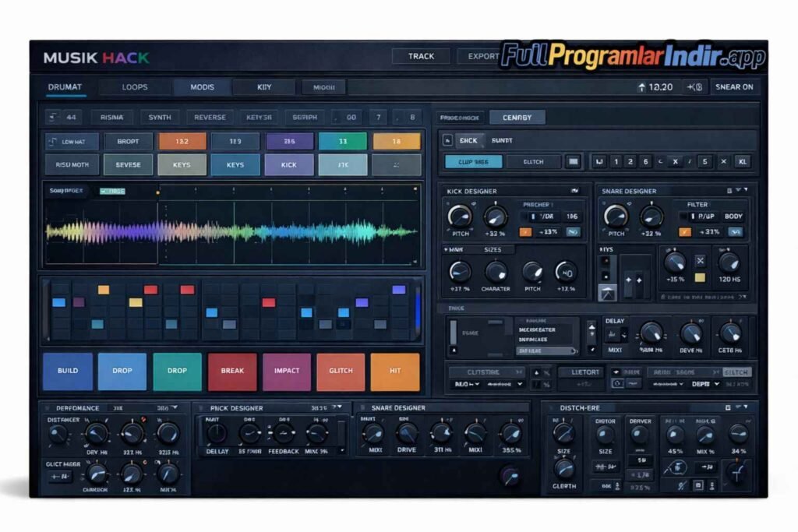Toggle the blue step in the sequencer's first column

click(58, 302)
